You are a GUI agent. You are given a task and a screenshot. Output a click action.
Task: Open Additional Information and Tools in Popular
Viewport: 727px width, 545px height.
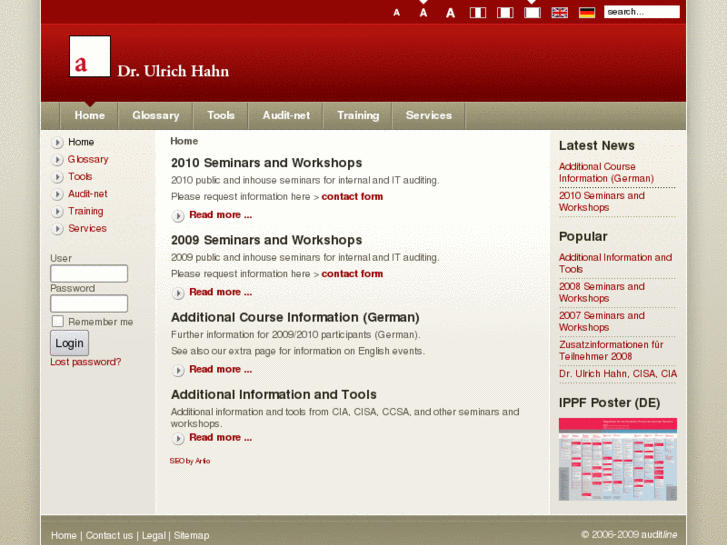[615, 263]
